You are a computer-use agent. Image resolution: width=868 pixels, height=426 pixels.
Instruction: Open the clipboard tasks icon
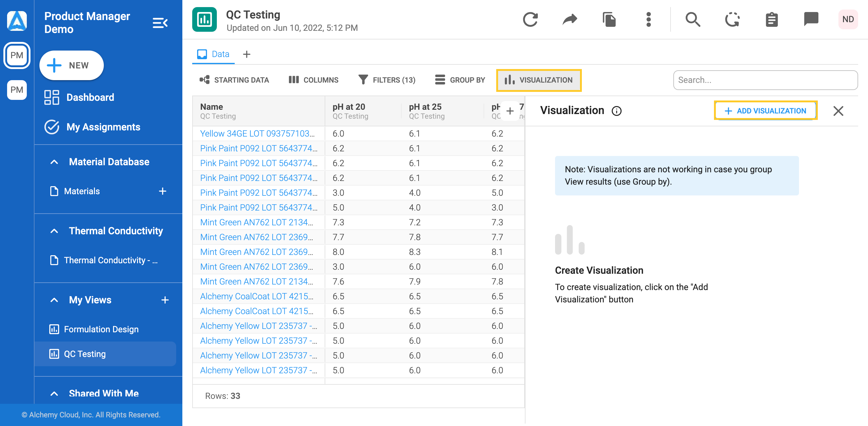pyautogui.click(x=771, y=19)
